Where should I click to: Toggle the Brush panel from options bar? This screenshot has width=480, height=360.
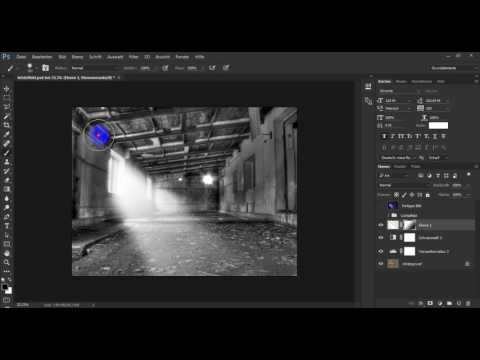coord(45,68)
